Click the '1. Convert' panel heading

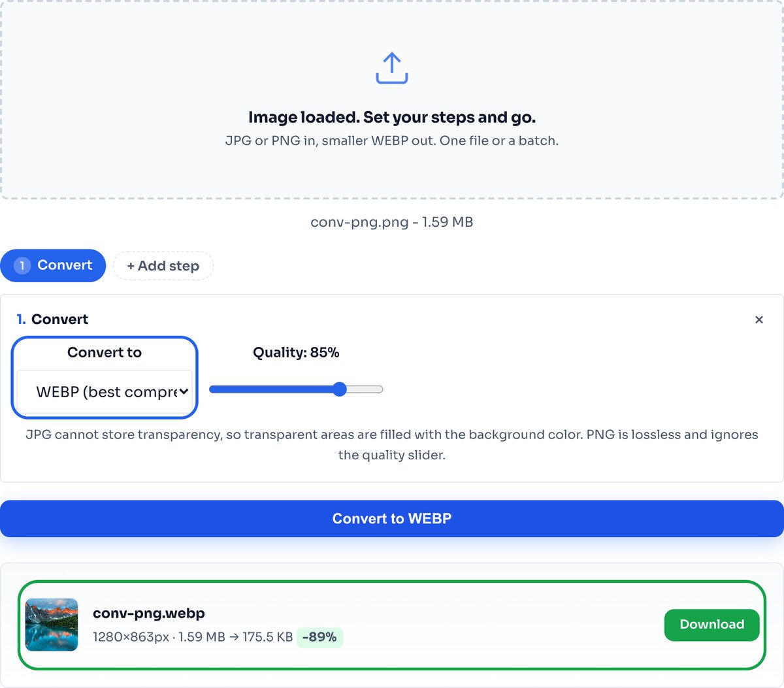52,319
